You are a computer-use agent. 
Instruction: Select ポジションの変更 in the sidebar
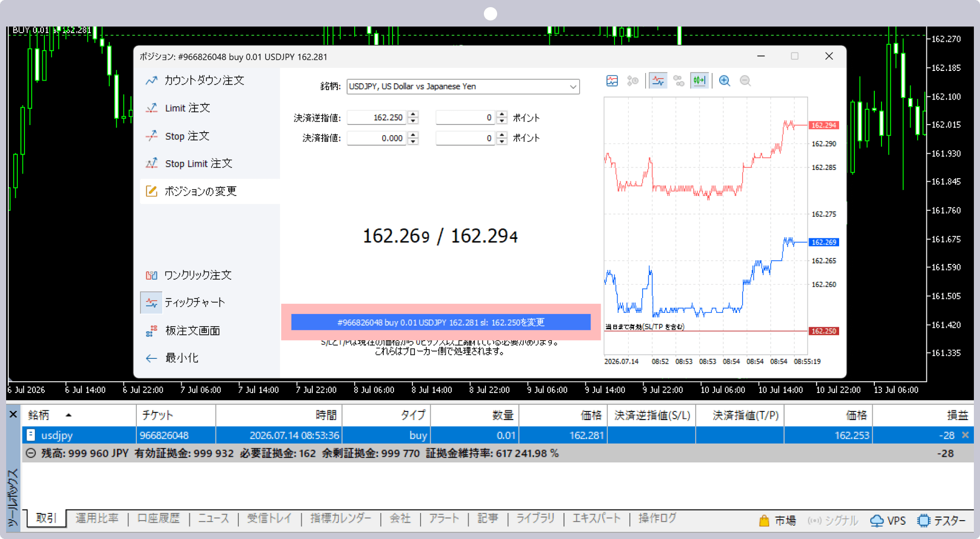pos(210,191)
